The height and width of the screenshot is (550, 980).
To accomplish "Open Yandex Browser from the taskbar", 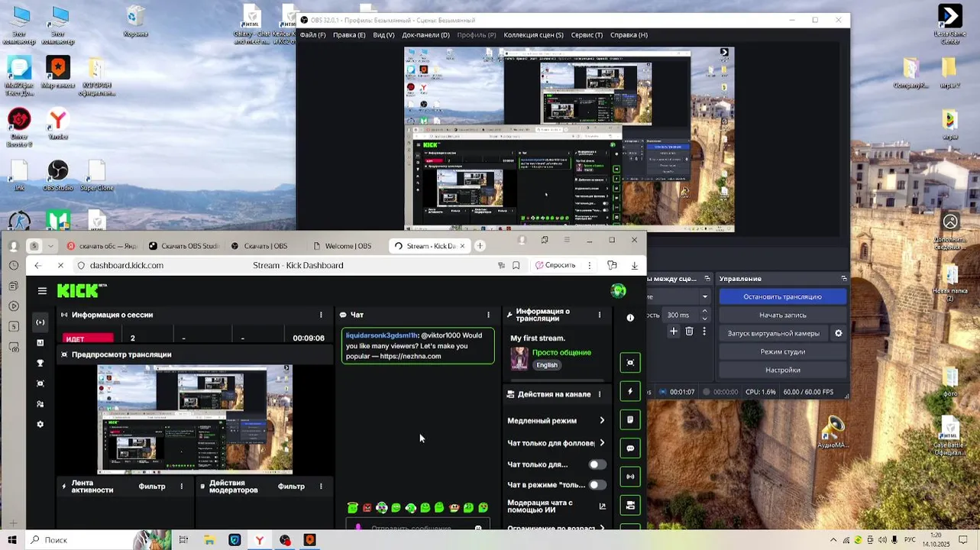I will click(260, 540).
